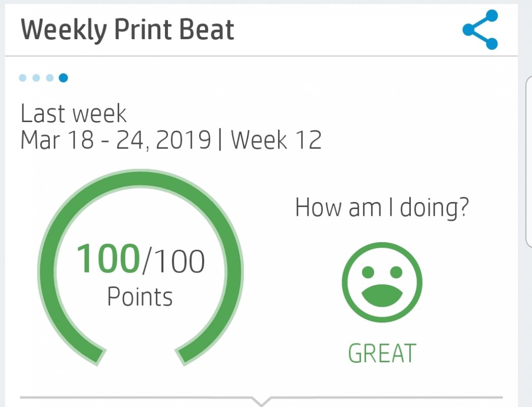Tap the Week 12 text
532x407 pixels.
[276, 140]
